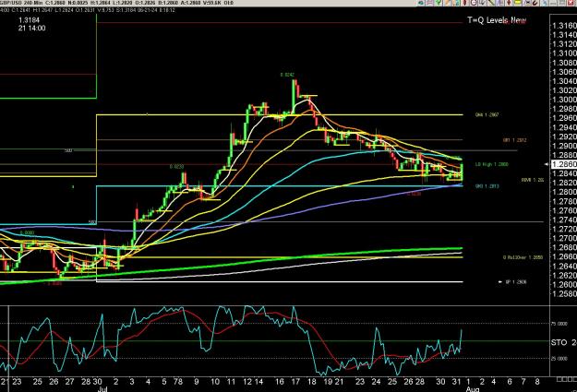Click the cursor time readout '21 14:00'
577x392 pixels.
tap(31, 29)
